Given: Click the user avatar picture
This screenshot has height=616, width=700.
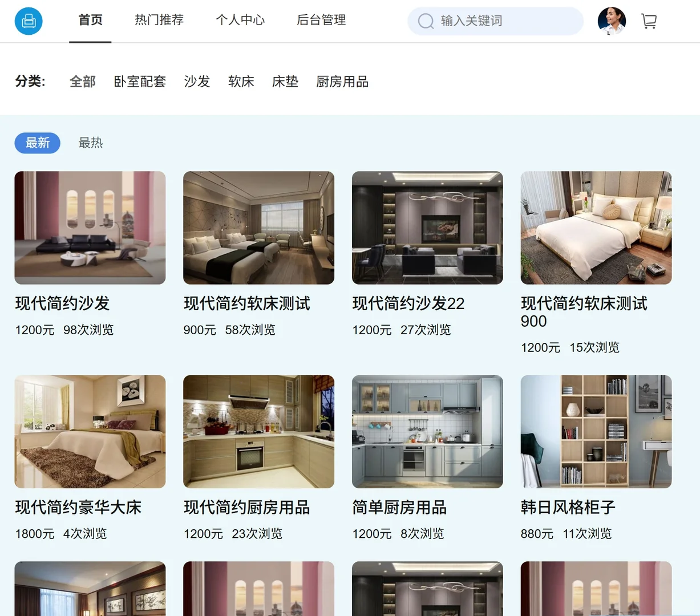Looking at the screenshot, I should [612, 21].
